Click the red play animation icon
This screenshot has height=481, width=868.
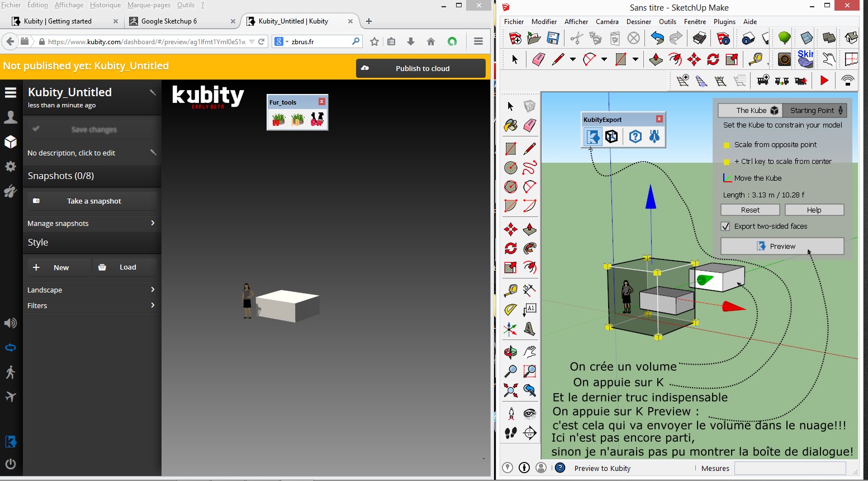[824, 81]
